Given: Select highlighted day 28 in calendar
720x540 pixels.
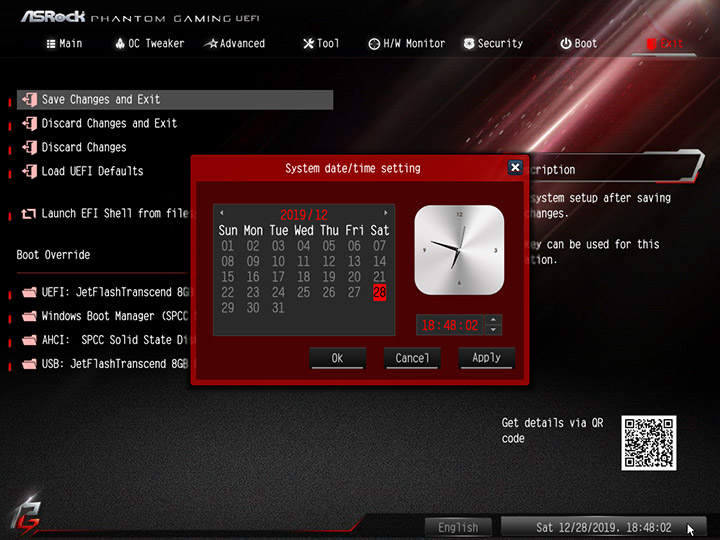Looking at the screenshot, I should tap(380, 292).
